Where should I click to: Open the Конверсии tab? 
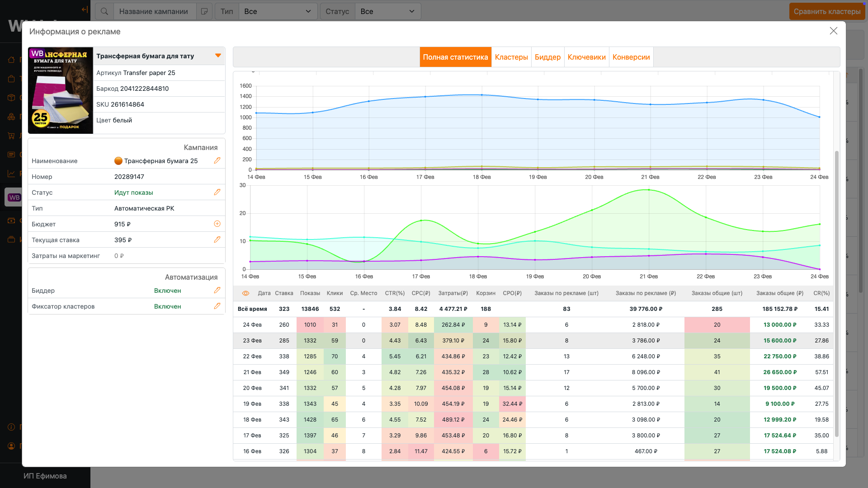(631, 57)
